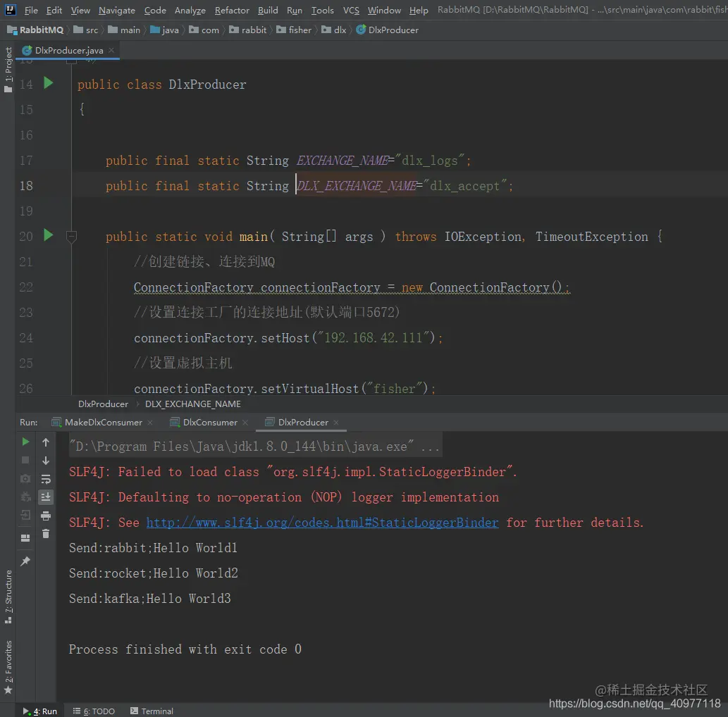Open the Edit menu
This screenshot has width=728, height=717.
(x=54, y=10)
